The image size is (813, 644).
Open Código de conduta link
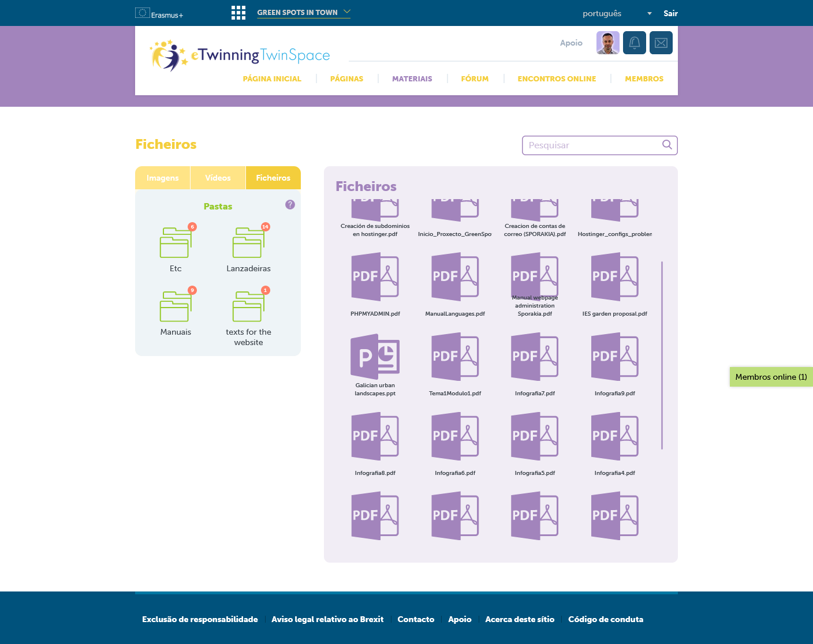pyautogui.click(x=606, y=619)
